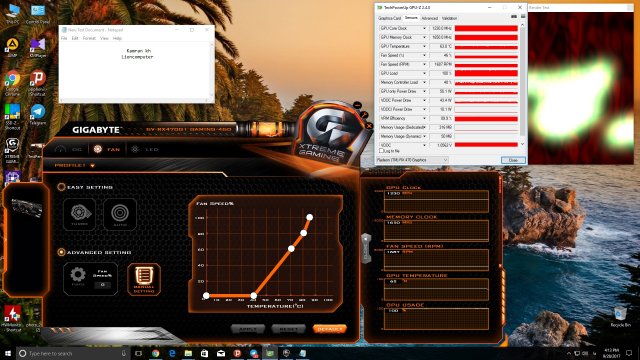Viewport: 640px width, 360px height.
Task: Launch Edge browser from the taskbar
Action: tap(172, 353)
